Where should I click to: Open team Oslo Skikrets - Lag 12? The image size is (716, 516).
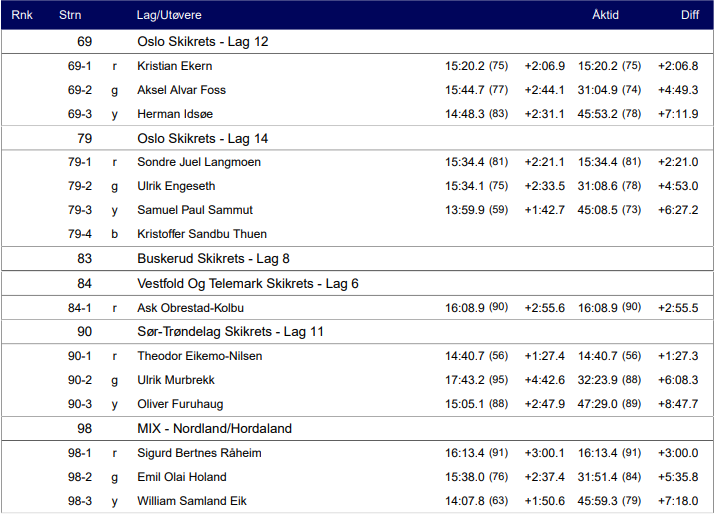click(x=202, y=42)
